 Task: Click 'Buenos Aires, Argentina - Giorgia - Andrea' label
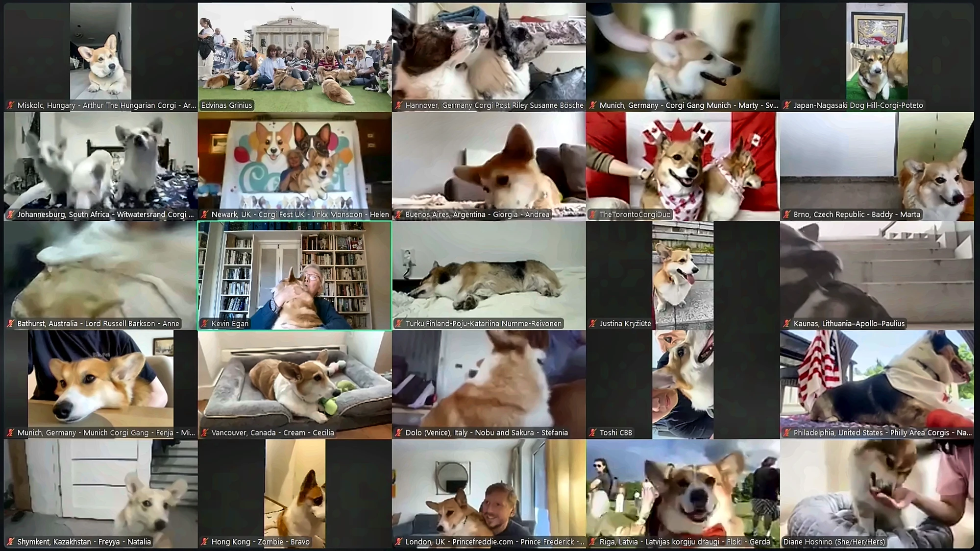[478, 215]
